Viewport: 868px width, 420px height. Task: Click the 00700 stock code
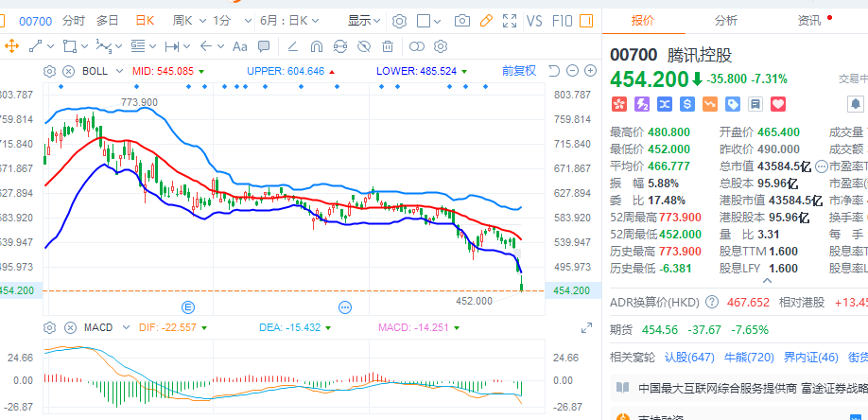coord(35,21)
